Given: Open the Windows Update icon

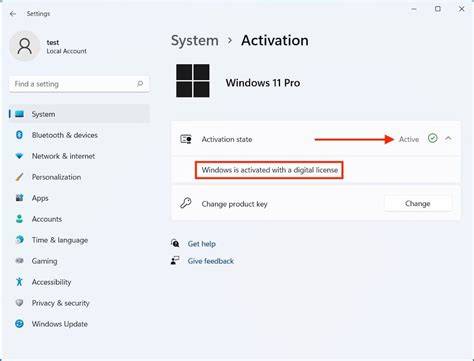Looking at the screenshot, I should (19, 324).
